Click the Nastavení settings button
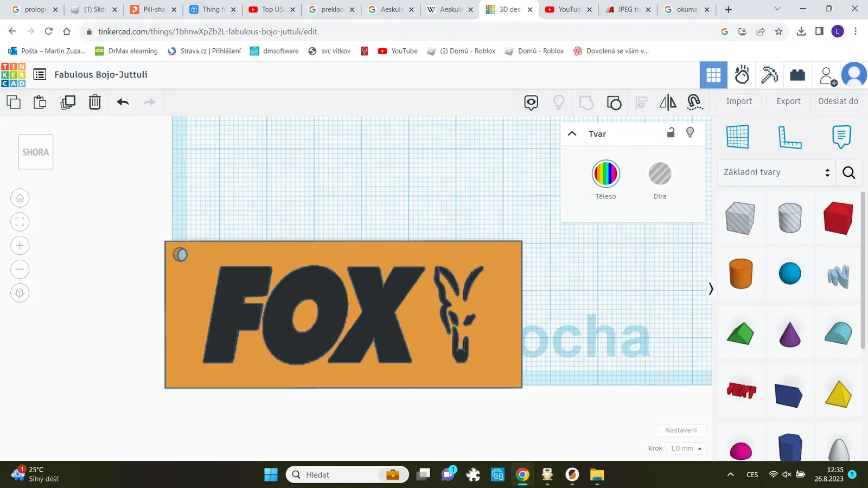Viewport: 868px width, 488px height. [681, 430]
